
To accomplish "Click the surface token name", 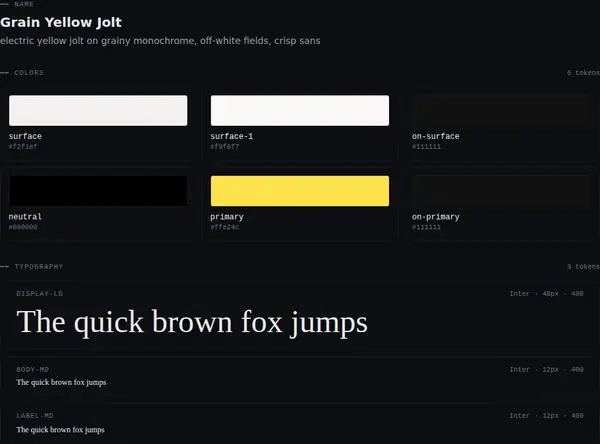I will coord(25,136).
